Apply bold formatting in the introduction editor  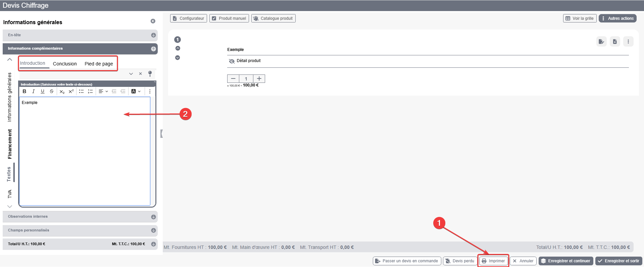24,91
